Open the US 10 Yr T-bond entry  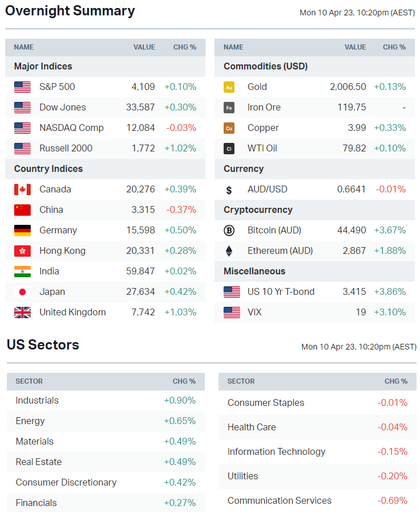(x=281, y=292)
